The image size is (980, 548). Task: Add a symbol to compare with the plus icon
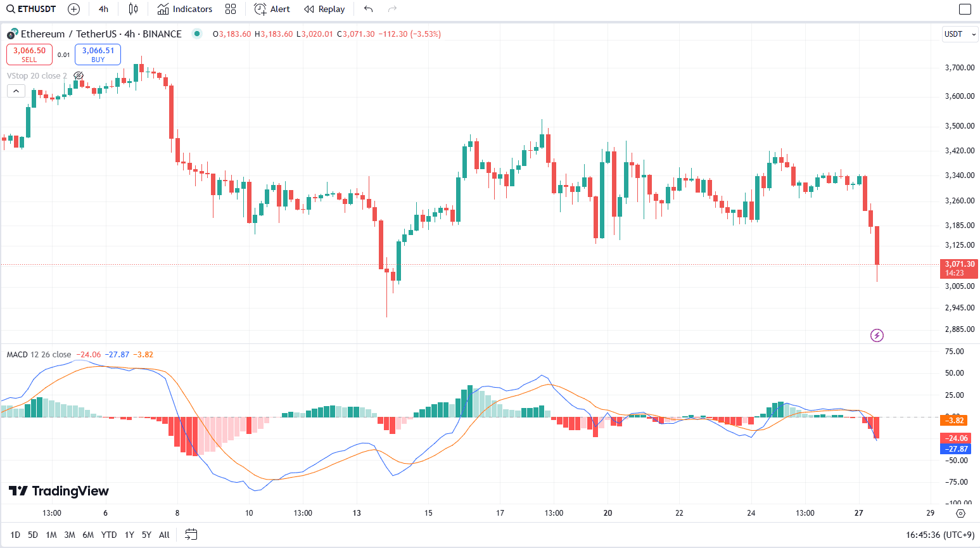point(73,9)
